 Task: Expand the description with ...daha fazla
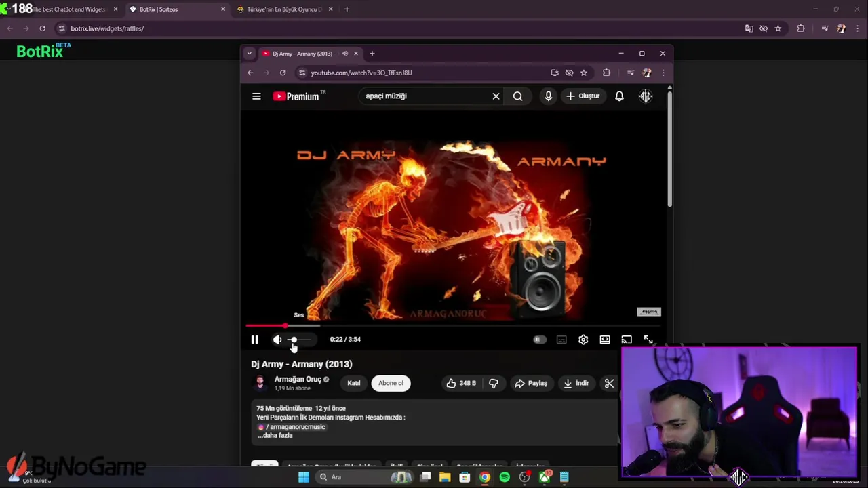[x=275, y=436]
